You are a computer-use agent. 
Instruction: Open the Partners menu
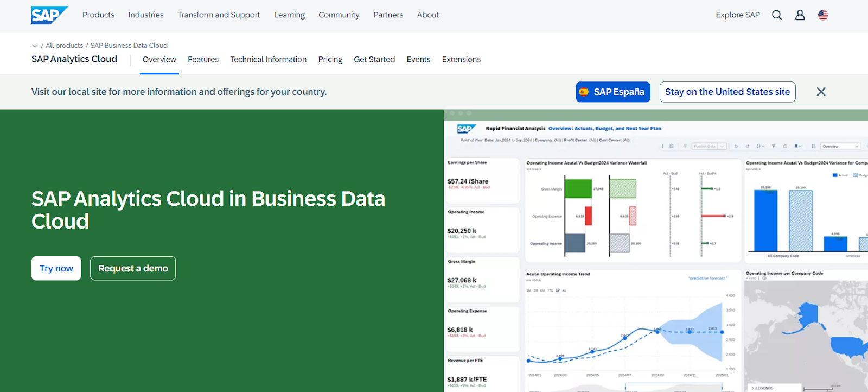click(x=388, y=15)
